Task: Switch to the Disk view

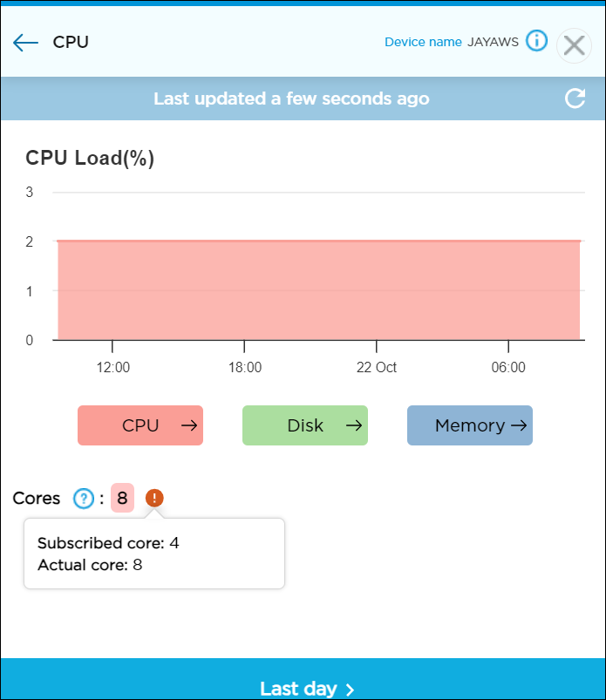Action: (x=304, y=425)
